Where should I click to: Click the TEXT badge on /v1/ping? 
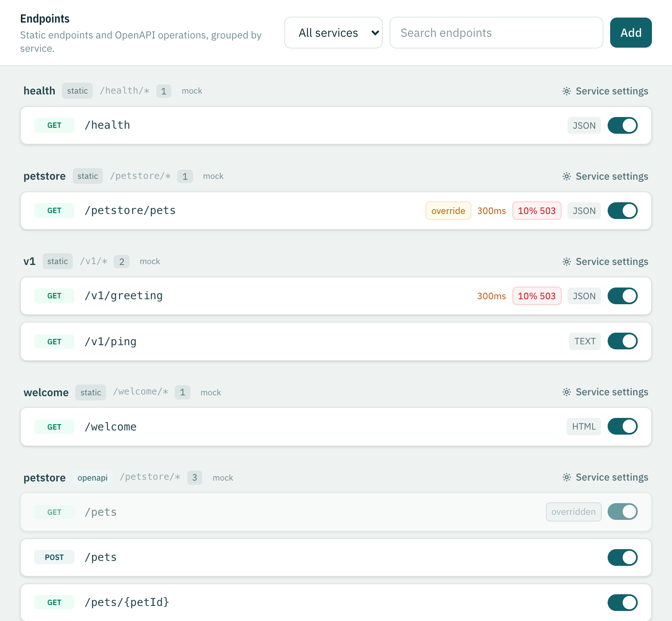(585, 341)
